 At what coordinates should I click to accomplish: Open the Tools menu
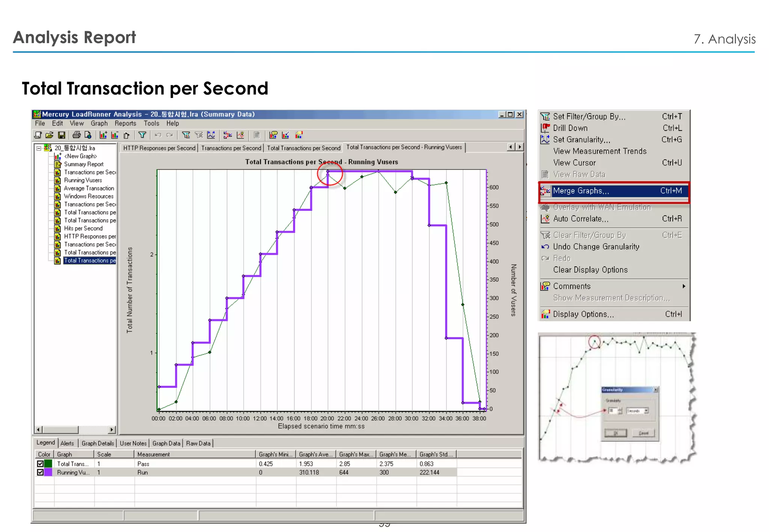[151, 123]
